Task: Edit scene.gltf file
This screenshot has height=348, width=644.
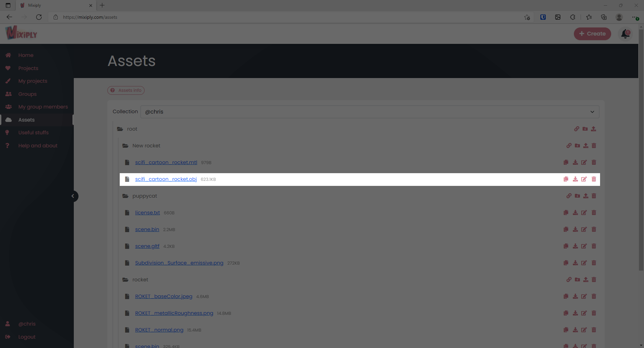Action: (x=584, y=246)
